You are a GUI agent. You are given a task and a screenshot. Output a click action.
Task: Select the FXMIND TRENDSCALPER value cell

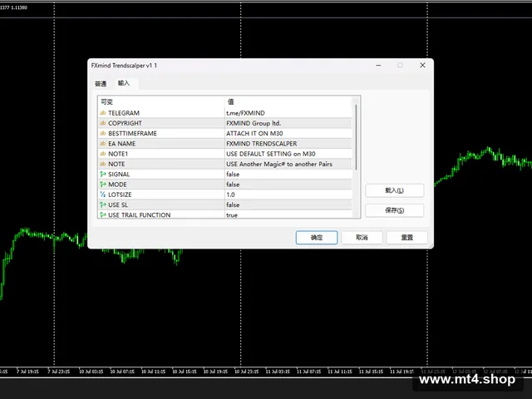[288, 144]
